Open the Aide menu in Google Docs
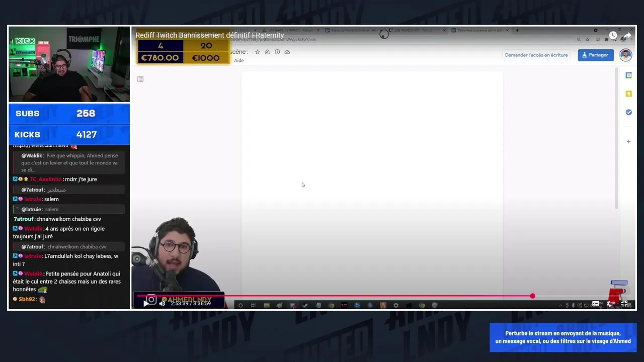Image resolution: width=644 pixels, height=362 pixels. coord(239,60)
